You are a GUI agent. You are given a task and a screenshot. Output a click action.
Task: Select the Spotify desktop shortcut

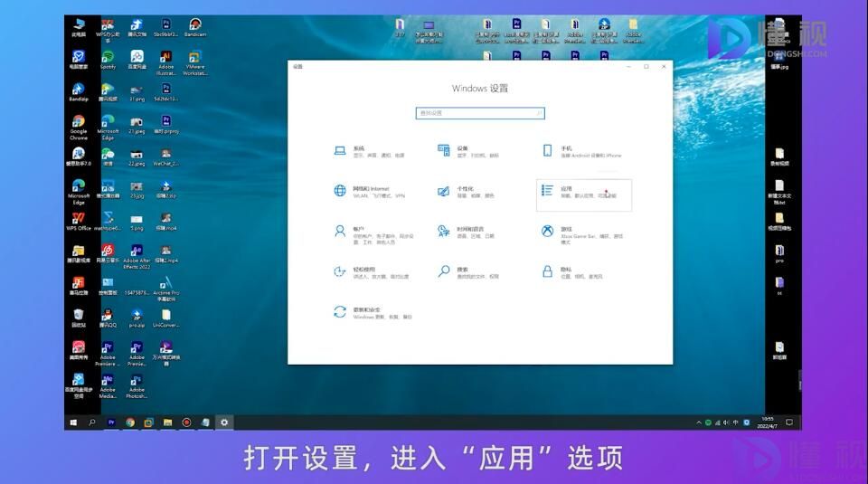pyautogui.click(x=108, y=61)
